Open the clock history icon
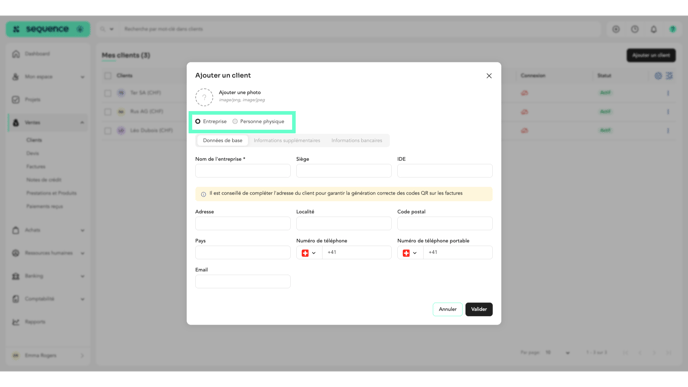Image resolution: width=688 pixels, height=387 pixels. (x=634, y=29)
